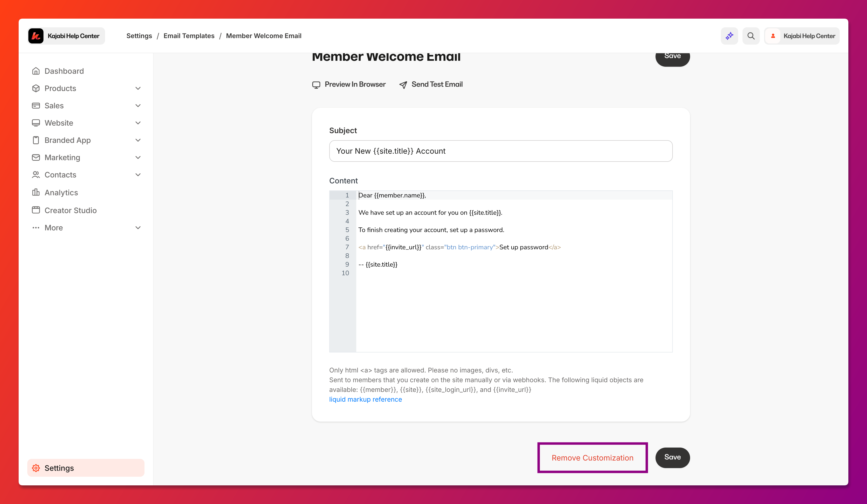Click the Sales card icon

pos(36,106)
